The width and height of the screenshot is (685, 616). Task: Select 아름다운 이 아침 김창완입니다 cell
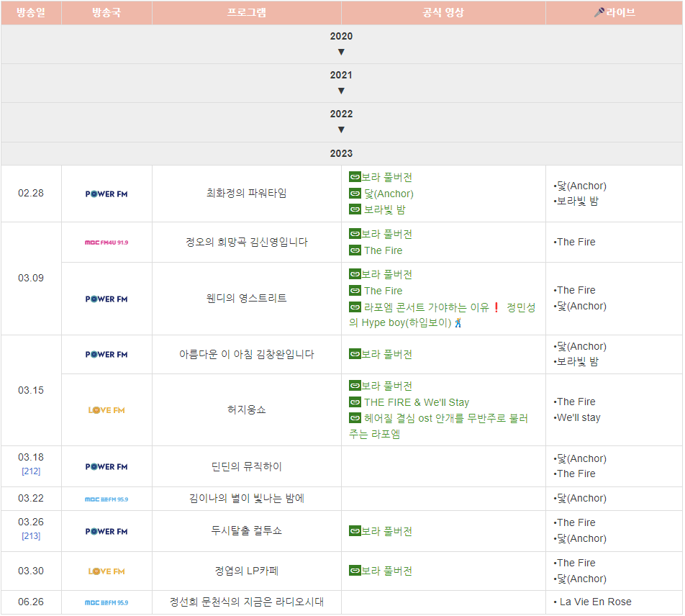click(x=247, y=354)
